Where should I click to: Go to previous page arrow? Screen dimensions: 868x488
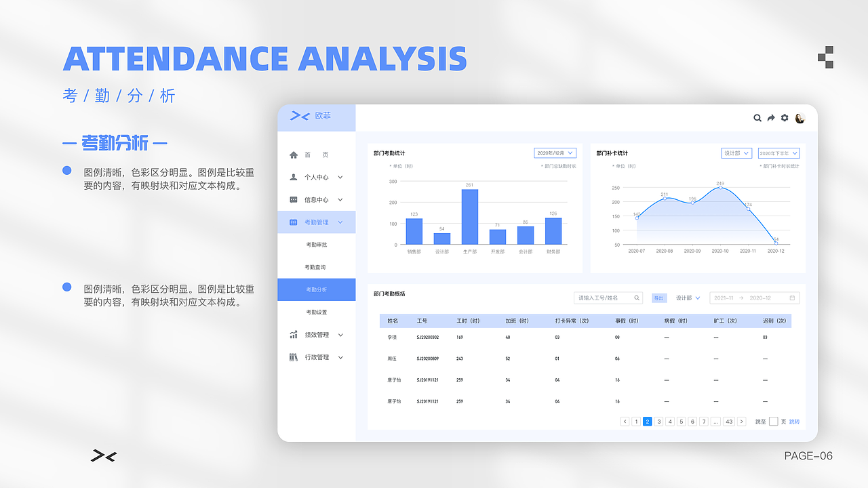(625, 422)
